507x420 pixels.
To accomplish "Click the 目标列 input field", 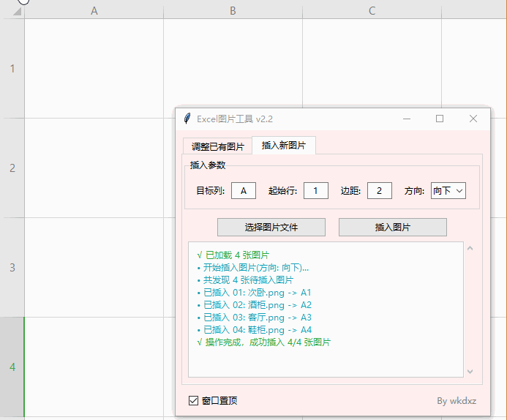I will pos(244,191).
